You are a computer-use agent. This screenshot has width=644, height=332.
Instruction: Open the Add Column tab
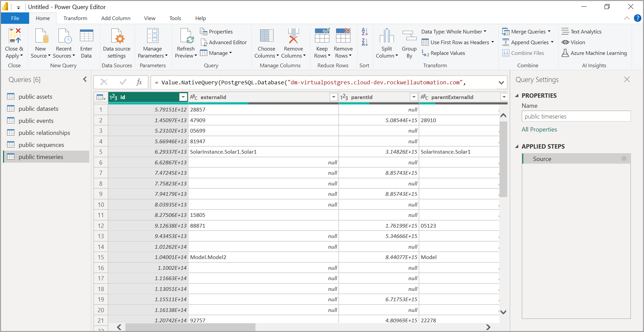coord(116,18)
